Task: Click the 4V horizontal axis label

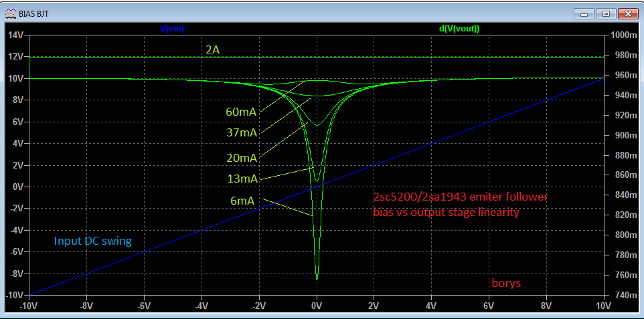Action: pyautogui.click(x=432, y=306)
